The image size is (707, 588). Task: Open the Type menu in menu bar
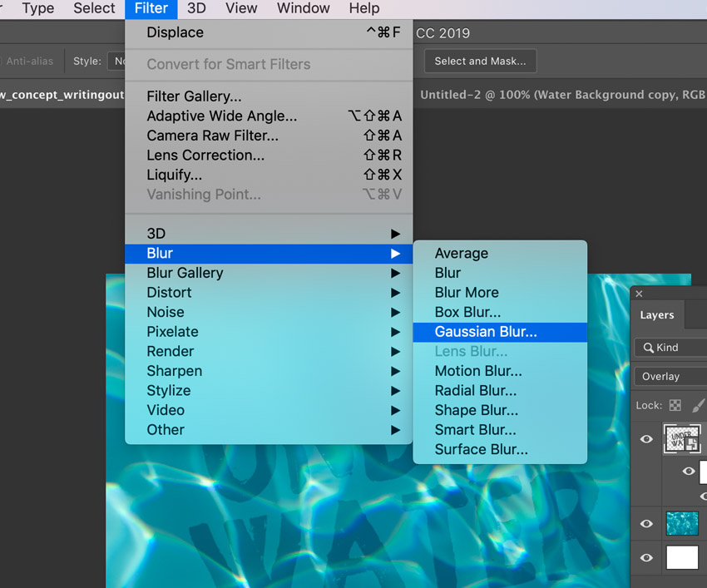click(x=38, y=8)
